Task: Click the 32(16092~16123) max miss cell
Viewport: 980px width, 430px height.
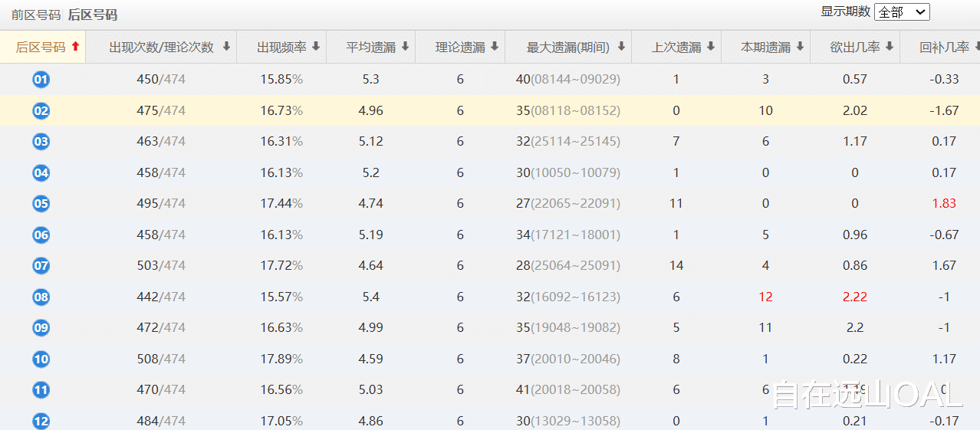Action: click(x=568, y=297)
